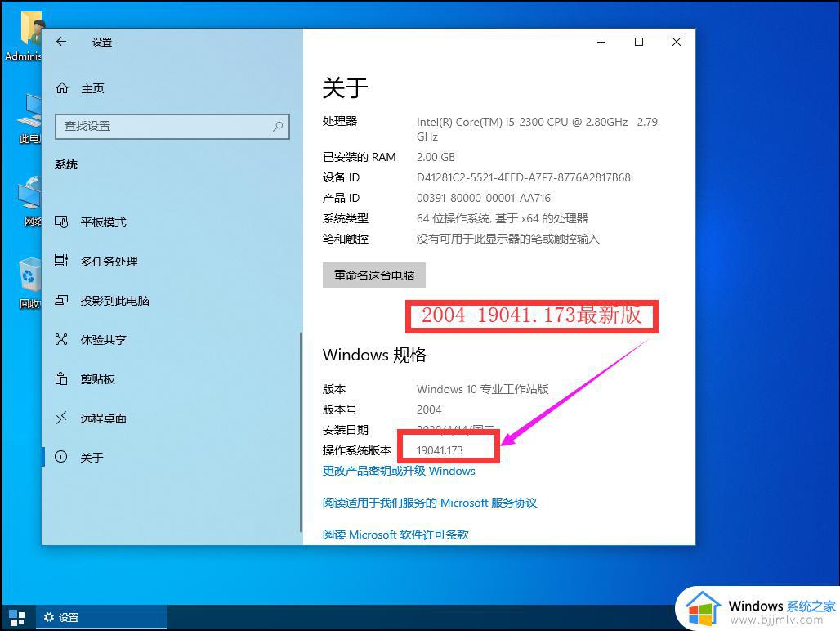Viewport: 840px width, 631px height.
Task: Click the 关于 page heading
Action: coord(345,87)
